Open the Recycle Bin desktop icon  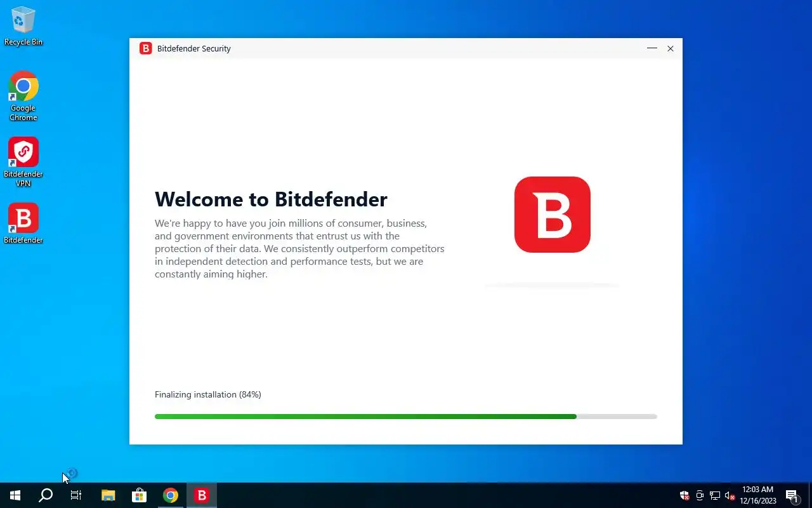pos(23,27)
